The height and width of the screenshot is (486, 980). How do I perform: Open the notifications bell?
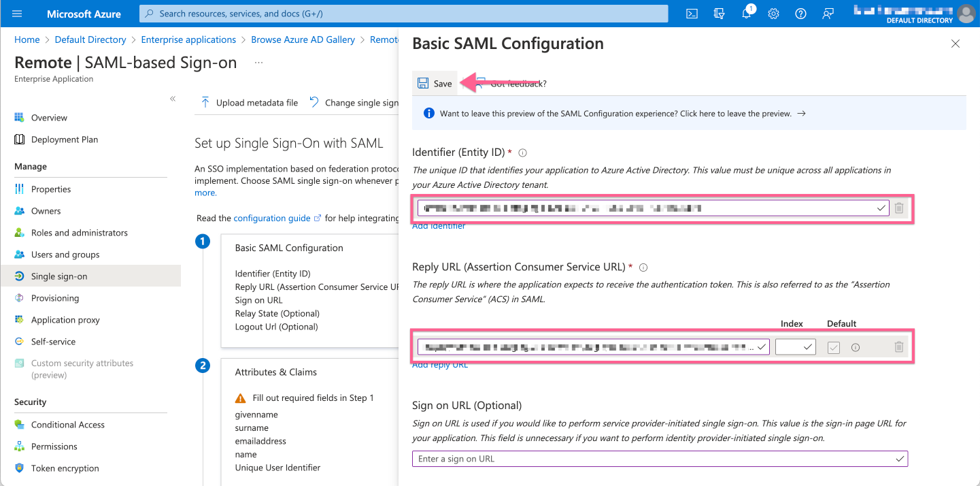pyautogui.click(x=746, y=14)
